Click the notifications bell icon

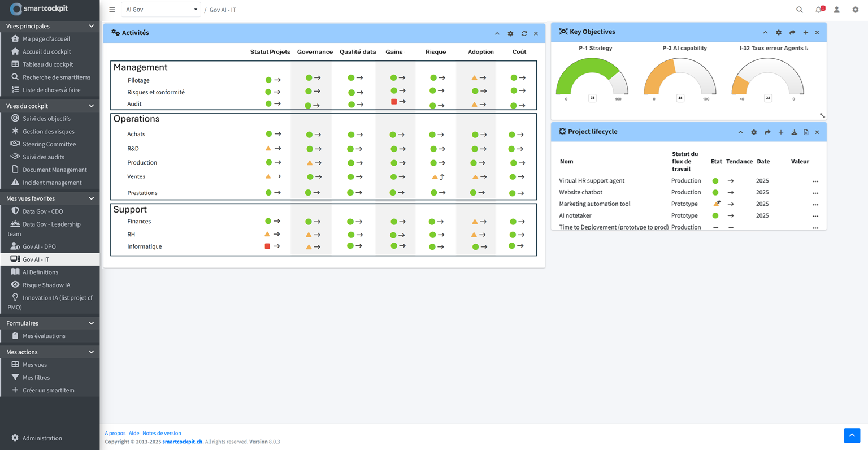(818, 10)
